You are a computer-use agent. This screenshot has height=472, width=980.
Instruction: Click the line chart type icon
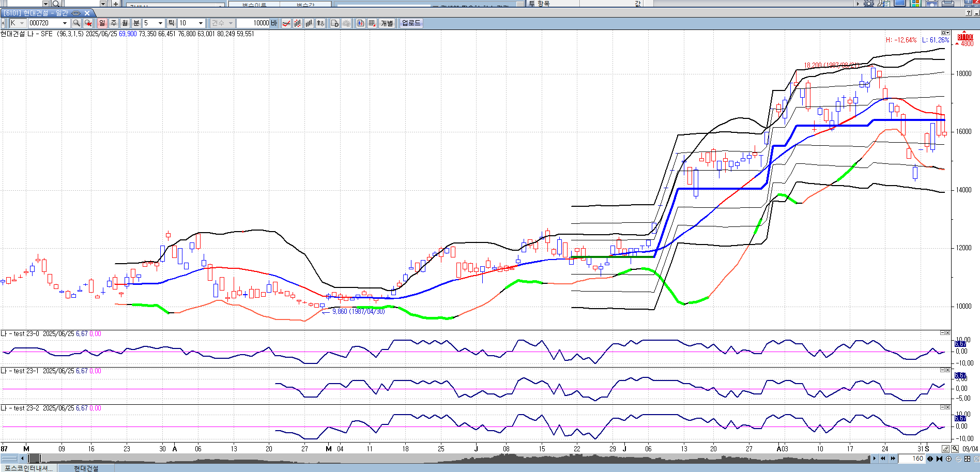286,23
